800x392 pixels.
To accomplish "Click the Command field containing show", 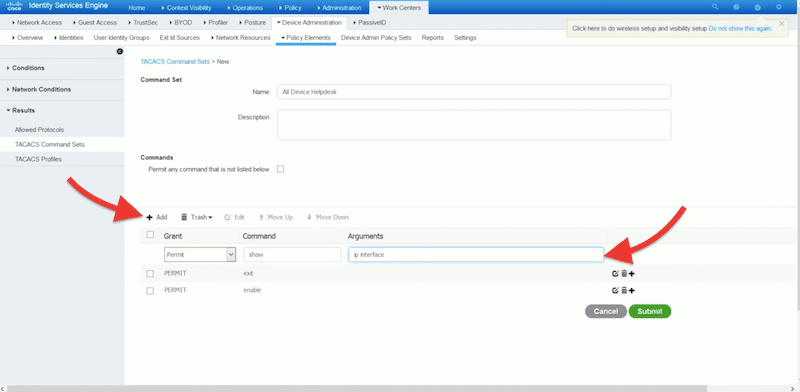I will pos(292,254).
